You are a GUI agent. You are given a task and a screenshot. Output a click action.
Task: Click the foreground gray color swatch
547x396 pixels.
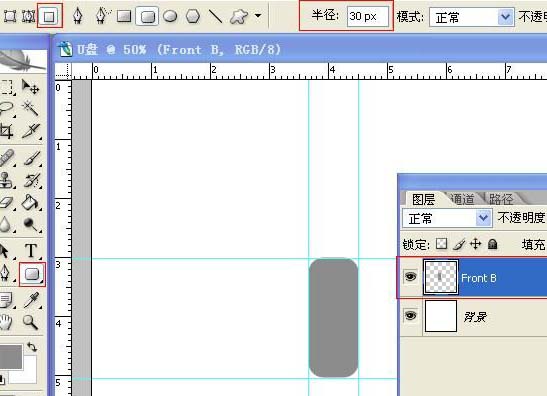(x=10, y=357)
